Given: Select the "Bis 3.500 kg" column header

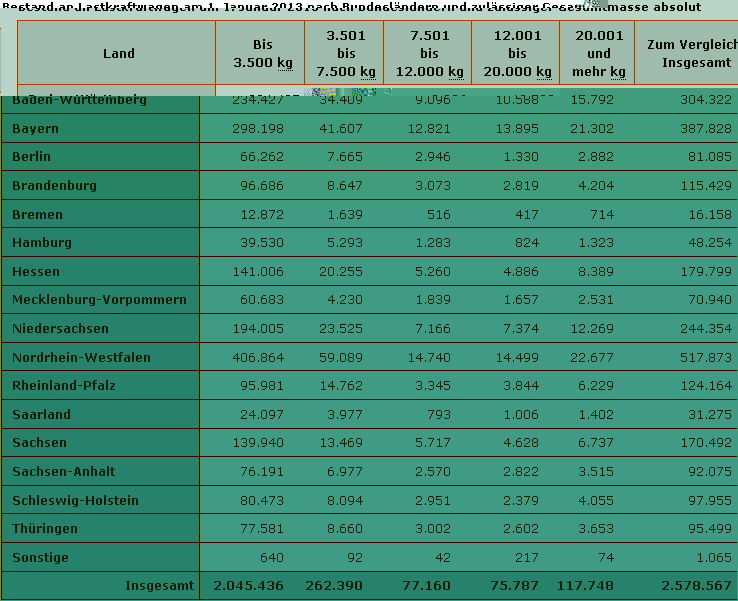Looking at the screenshot, I should [262, 54].
